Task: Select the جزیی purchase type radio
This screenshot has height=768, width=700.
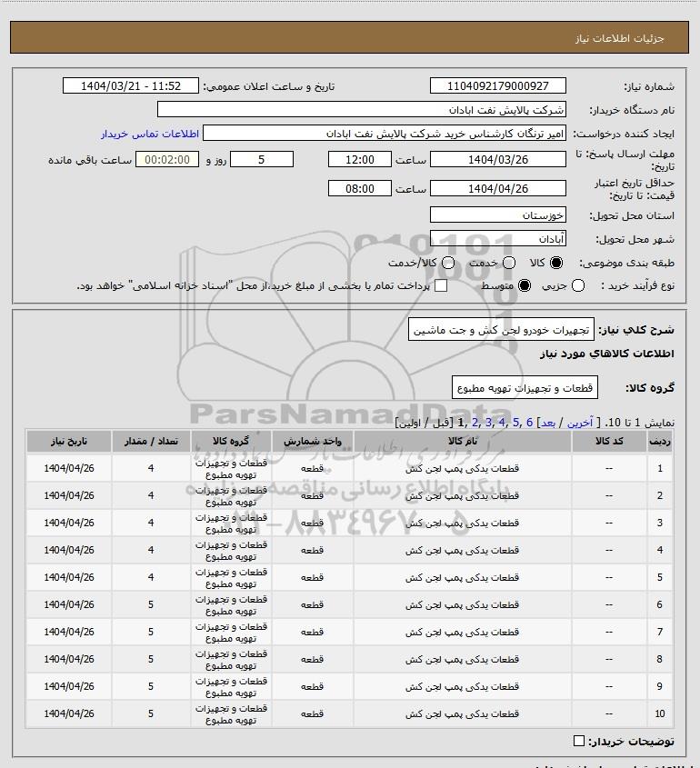Action: pos(578,285)
